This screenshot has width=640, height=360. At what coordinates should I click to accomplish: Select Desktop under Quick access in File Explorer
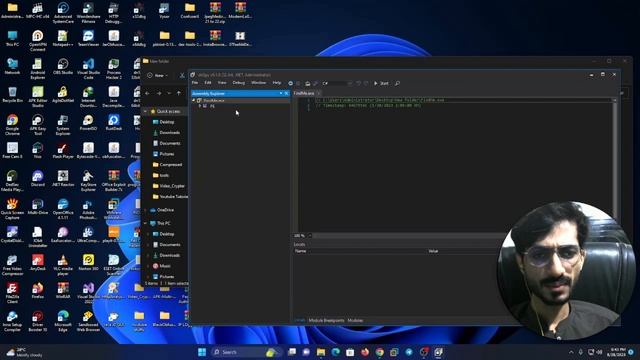point(163,122)
